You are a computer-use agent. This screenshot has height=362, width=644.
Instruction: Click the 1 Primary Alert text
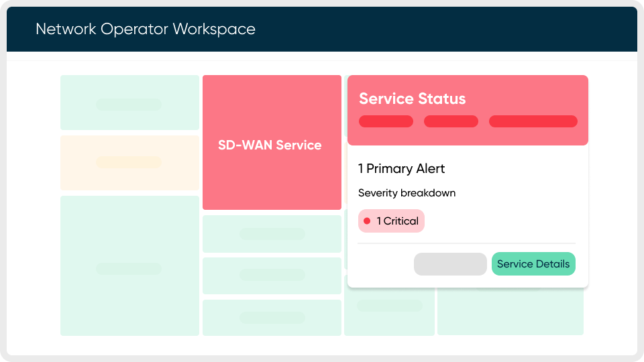coord(401,169)
